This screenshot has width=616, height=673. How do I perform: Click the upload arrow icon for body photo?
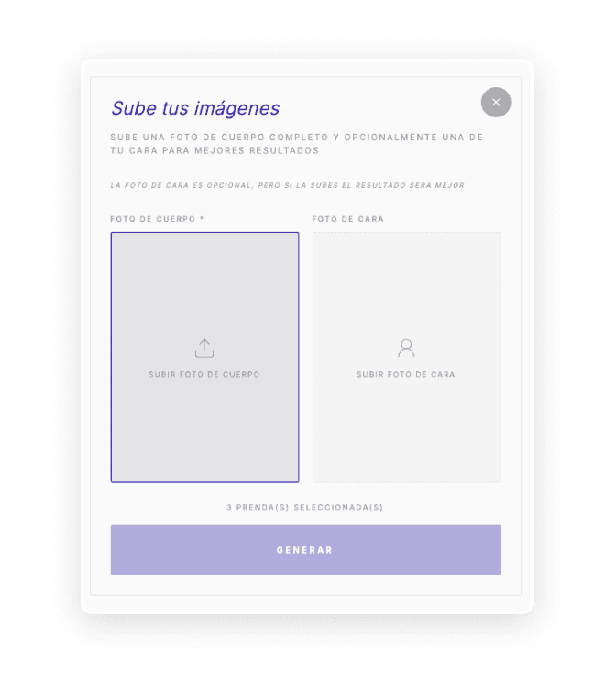204,348
